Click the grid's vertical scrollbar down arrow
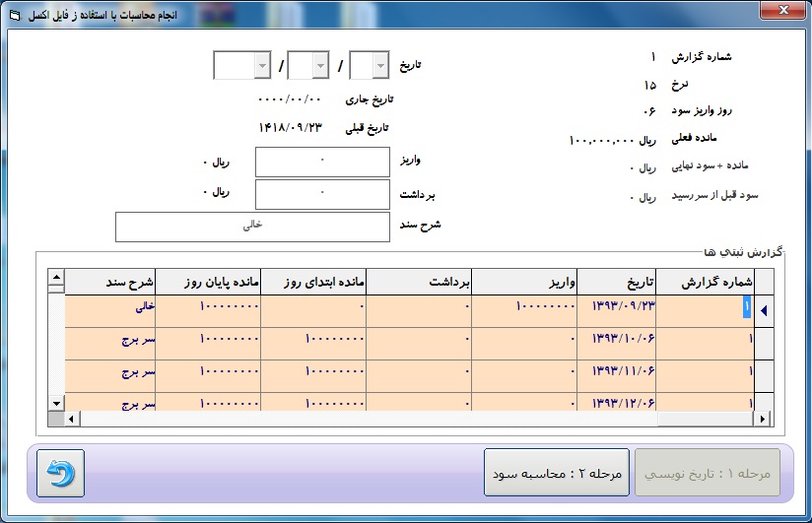This screenshot has height=523, width=812. pyautogui.click(x=56, y=404)
